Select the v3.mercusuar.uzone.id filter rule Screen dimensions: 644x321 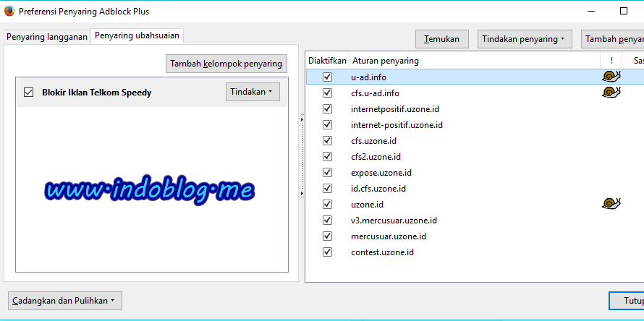tap(394, 221)
